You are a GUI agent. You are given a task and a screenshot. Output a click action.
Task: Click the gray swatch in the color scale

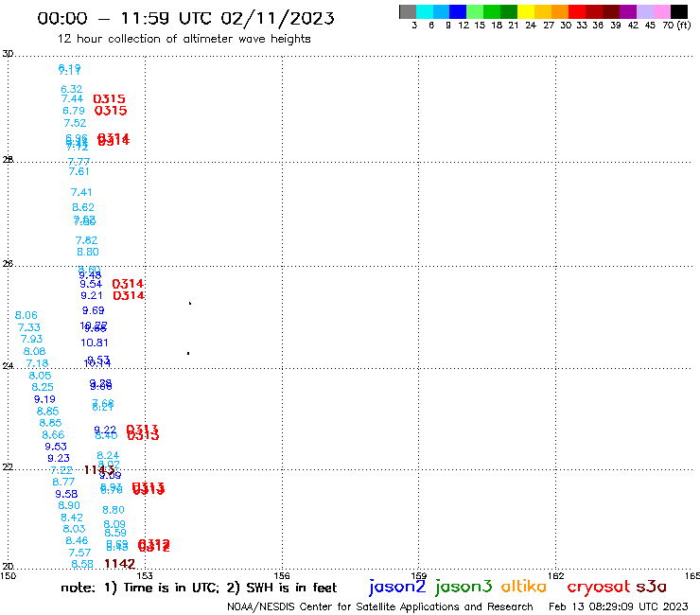click(x=408, y=11)
